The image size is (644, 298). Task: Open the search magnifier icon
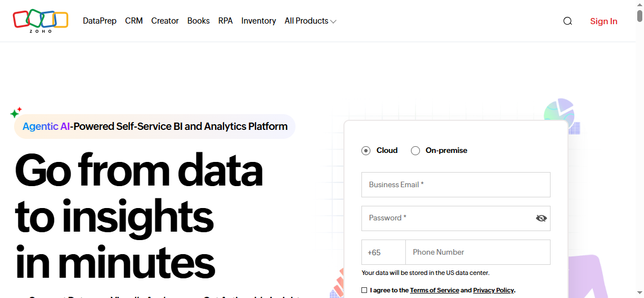(x=567, y=21)
